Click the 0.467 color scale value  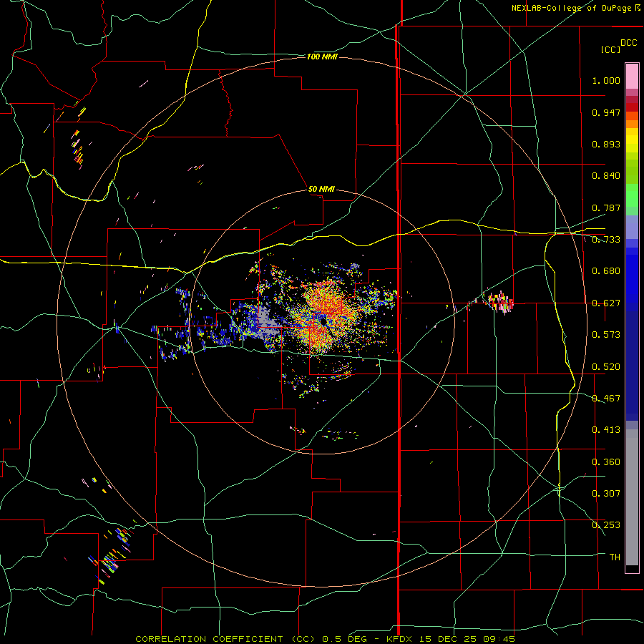(x=606, y=399)
